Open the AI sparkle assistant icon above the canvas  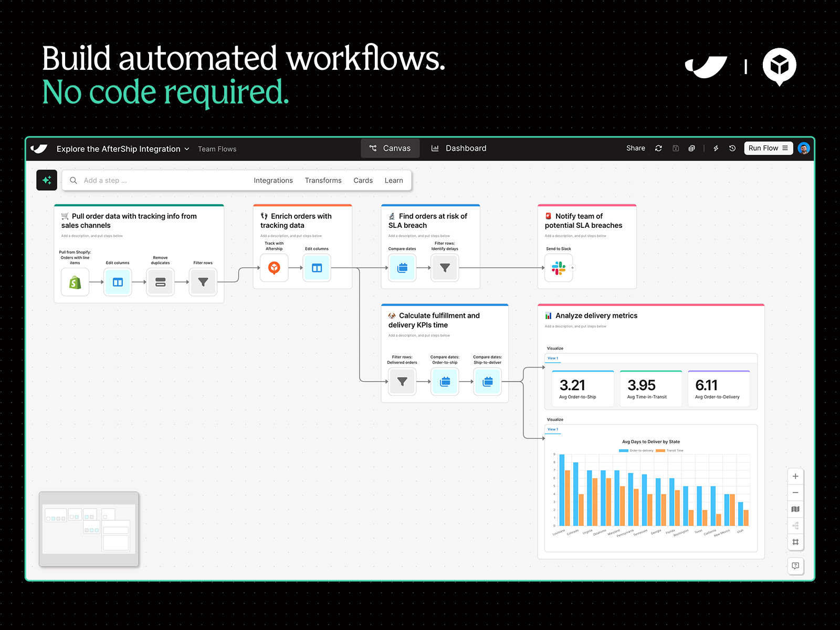pos(46,180)
